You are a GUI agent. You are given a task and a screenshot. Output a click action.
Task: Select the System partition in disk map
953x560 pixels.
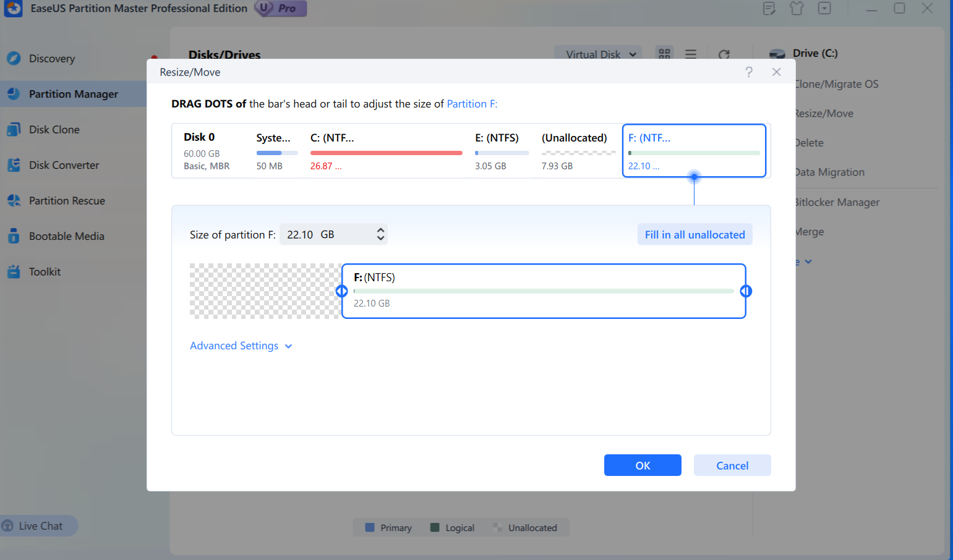click(x=276, y=151)
